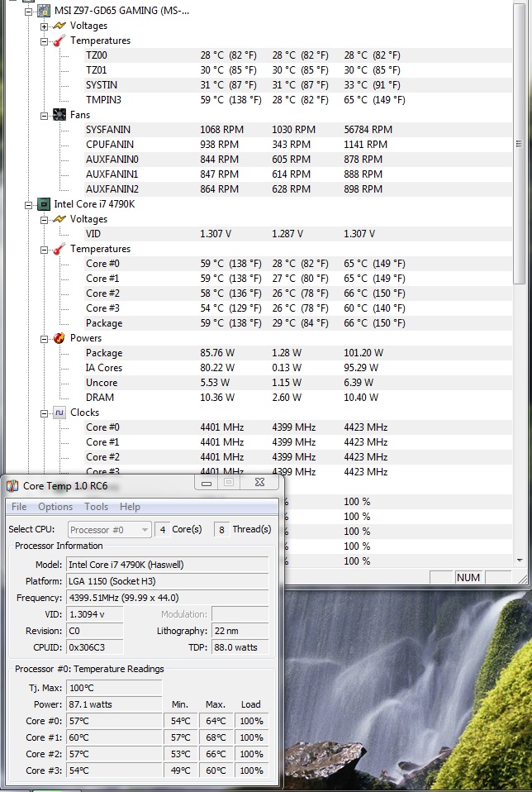Collapse the Clocks node
The image size is (532, 792).
point(45,413)
